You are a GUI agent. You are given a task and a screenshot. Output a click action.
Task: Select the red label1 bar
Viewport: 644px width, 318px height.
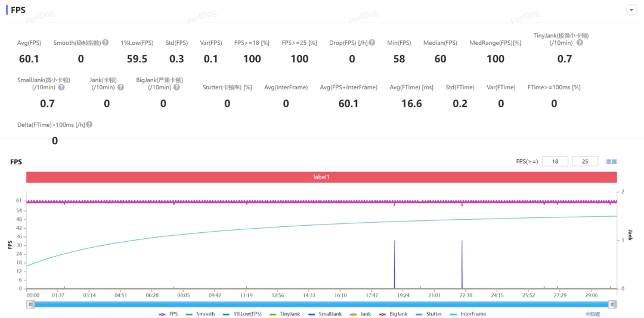[x=321, y=177]
